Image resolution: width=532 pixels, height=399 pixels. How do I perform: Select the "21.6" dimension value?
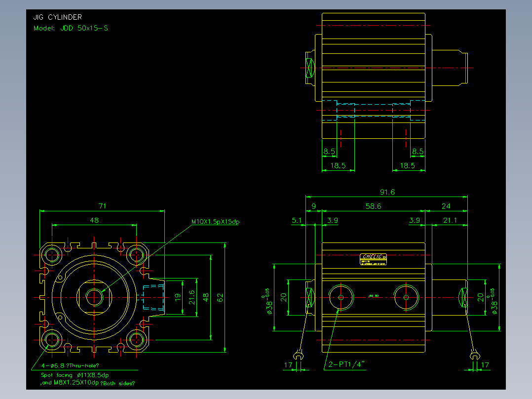click(x=191, y=297)
